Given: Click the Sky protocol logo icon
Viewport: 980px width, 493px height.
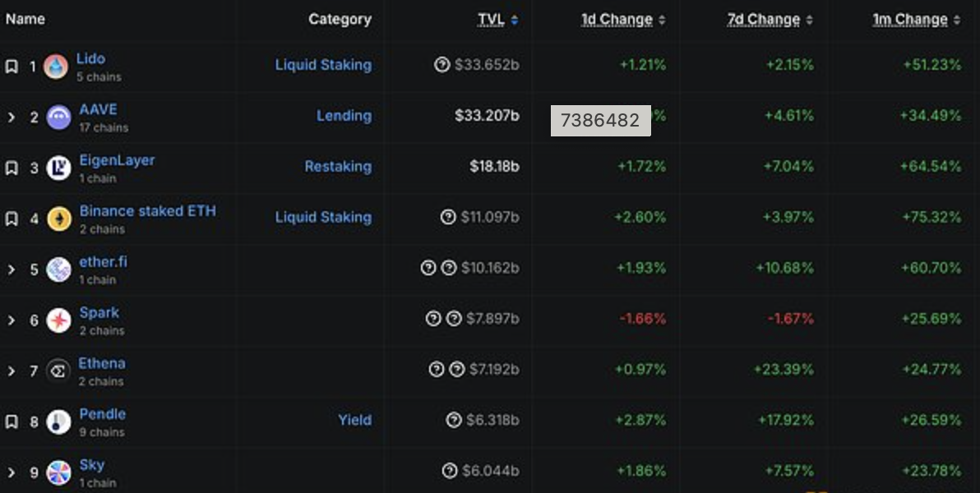Looking at the screenshot, I should 58,472.
